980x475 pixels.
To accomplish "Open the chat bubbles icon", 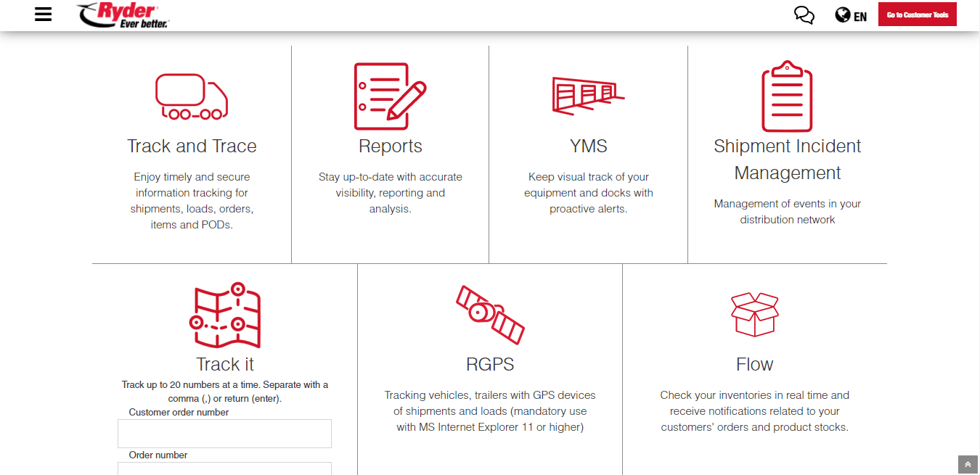I will (804, 15).
